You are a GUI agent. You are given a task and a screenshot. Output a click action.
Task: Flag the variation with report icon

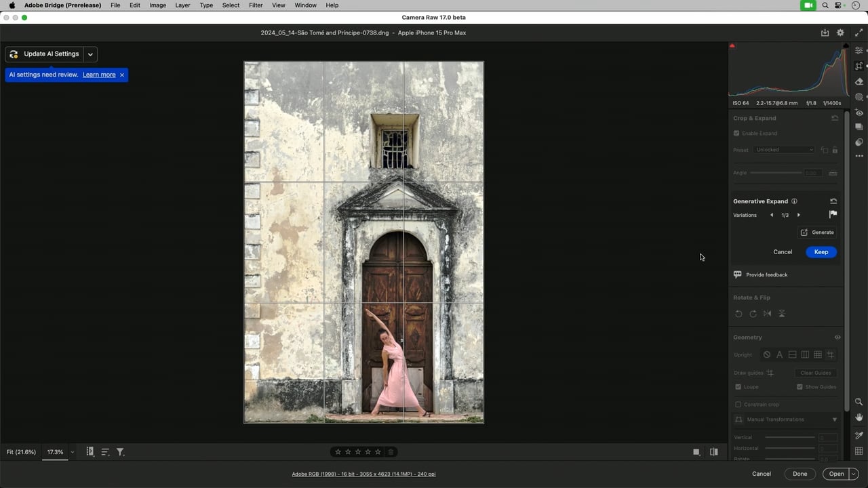click(833, 214)
